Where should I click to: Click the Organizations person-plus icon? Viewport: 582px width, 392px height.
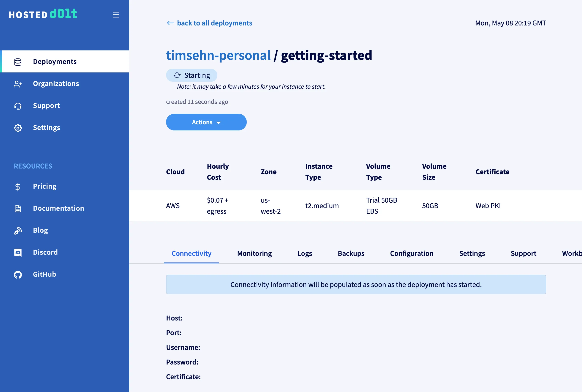click(18, 84)
